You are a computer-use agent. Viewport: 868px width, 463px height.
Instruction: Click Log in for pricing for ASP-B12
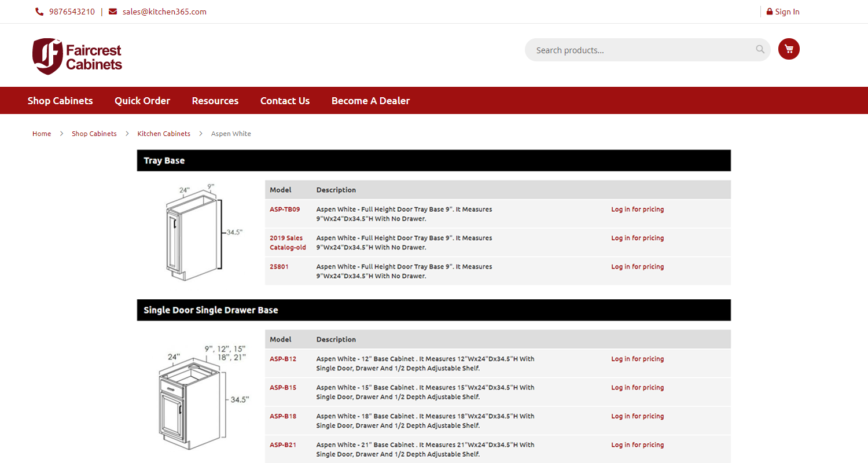pos(638,359)
